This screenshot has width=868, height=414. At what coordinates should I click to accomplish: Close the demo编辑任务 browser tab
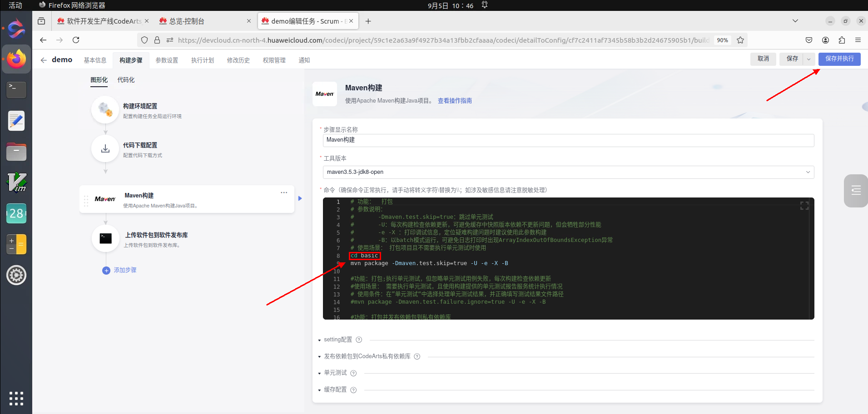click(x=351, y=21)
